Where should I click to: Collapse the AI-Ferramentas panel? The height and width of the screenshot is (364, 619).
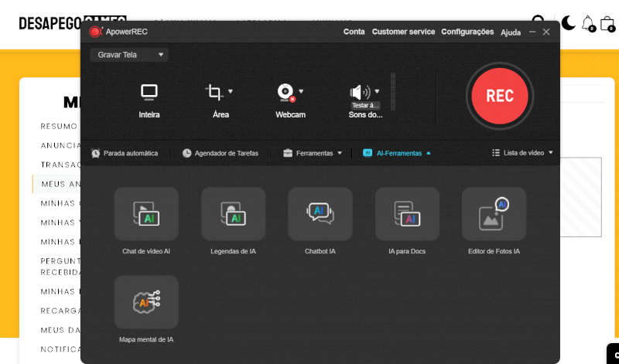pos(397,153)
